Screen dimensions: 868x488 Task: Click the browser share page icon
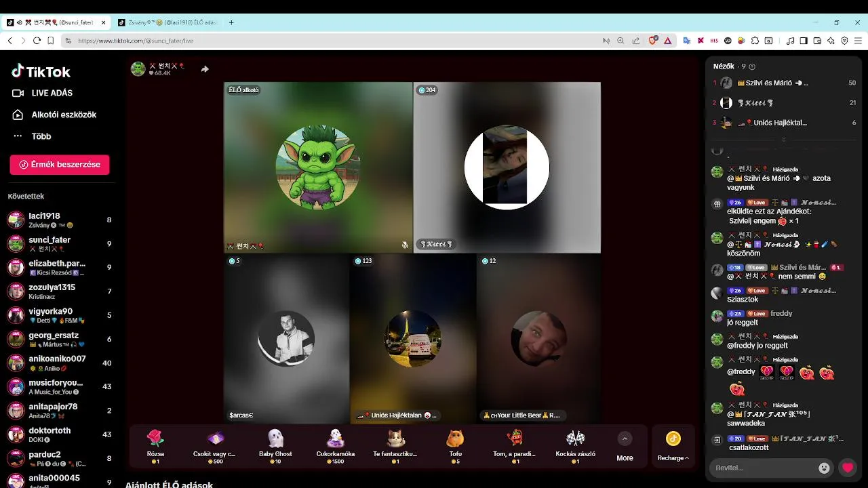(x=636, y=41)
